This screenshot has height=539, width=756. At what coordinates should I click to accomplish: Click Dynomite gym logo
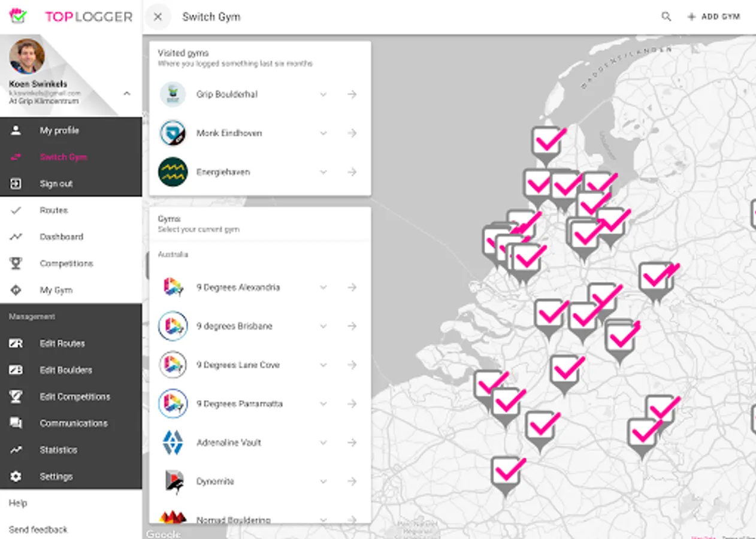[x=173, y=482]
